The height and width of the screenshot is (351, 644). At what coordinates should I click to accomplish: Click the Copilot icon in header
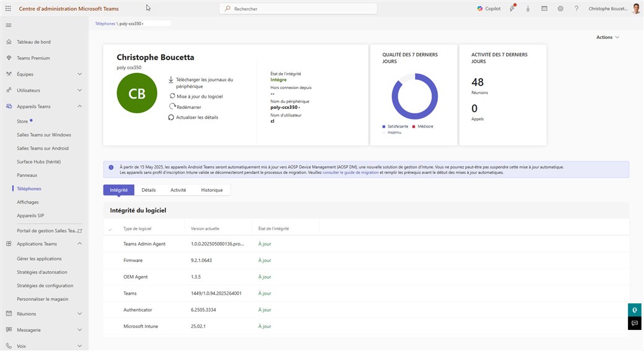click(x=489, y=9)
